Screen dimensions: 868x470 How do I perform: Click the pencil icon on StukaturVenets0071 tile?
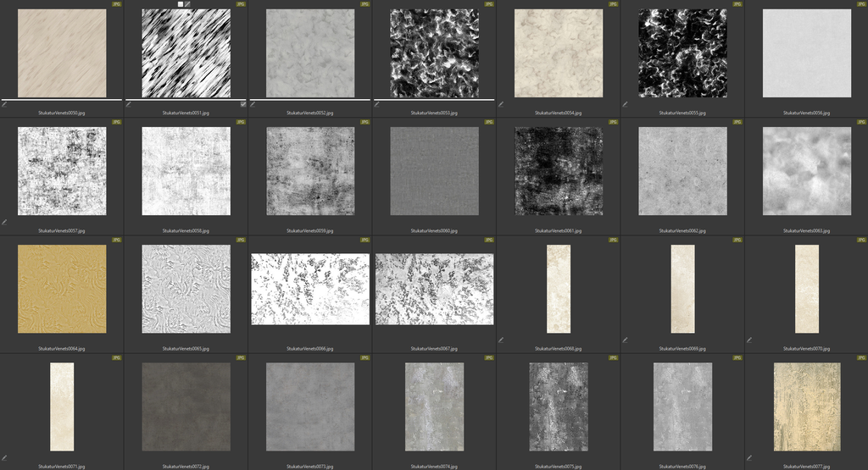point(4,457)
